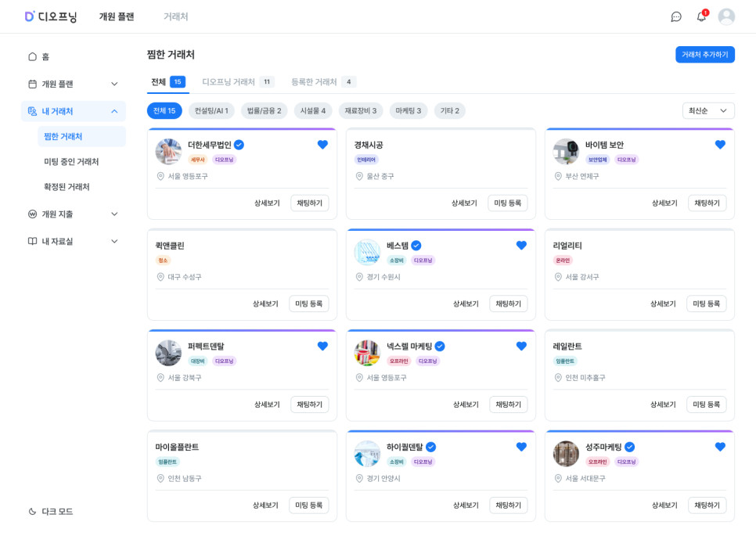Toggle the heart on 바이템 보안 card
Screen dimensions: 756x543
(x=720, y=145)
